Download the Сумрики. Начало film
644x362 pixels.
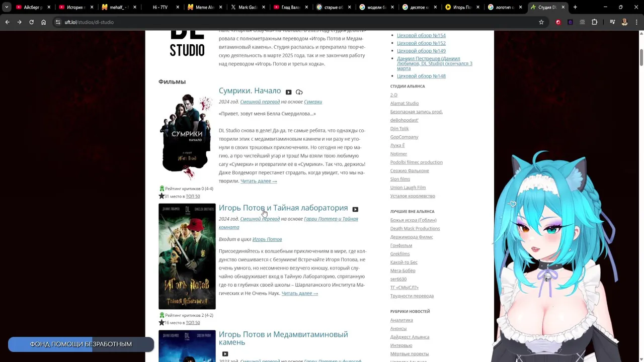point(299,92)
